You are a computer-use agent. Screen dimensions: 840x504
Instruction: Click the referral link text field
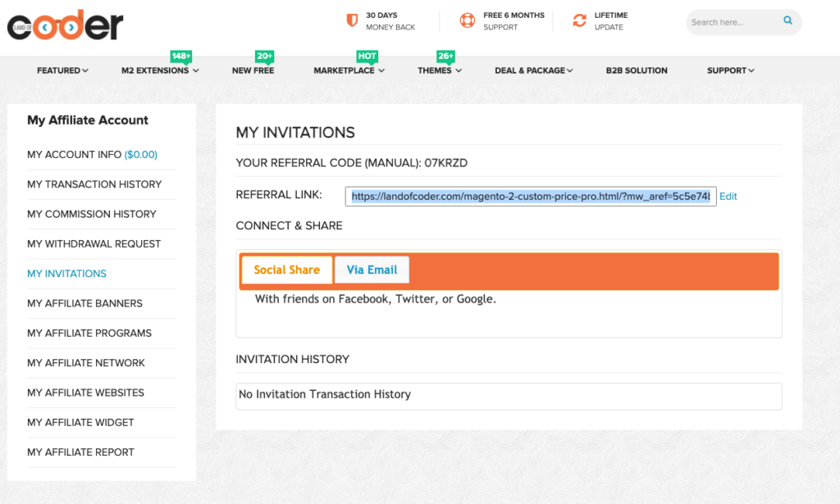[x=530, y=197]
